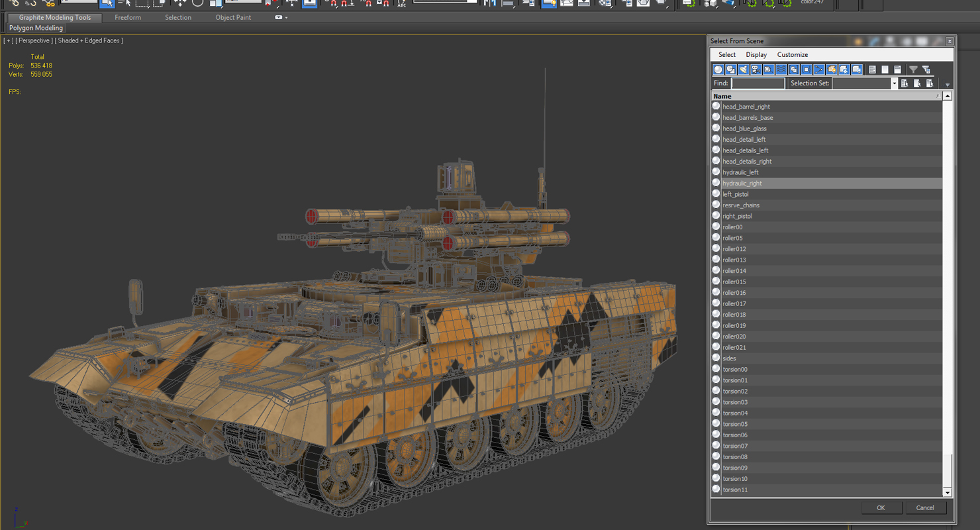Select roller018 in the list
980x530 pixels.
(x=826, y=314)
